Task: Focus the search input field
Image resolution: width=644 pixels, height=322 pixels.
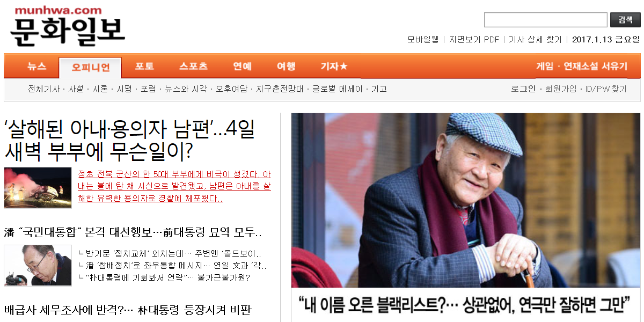Action: click(x=546, y=20)
